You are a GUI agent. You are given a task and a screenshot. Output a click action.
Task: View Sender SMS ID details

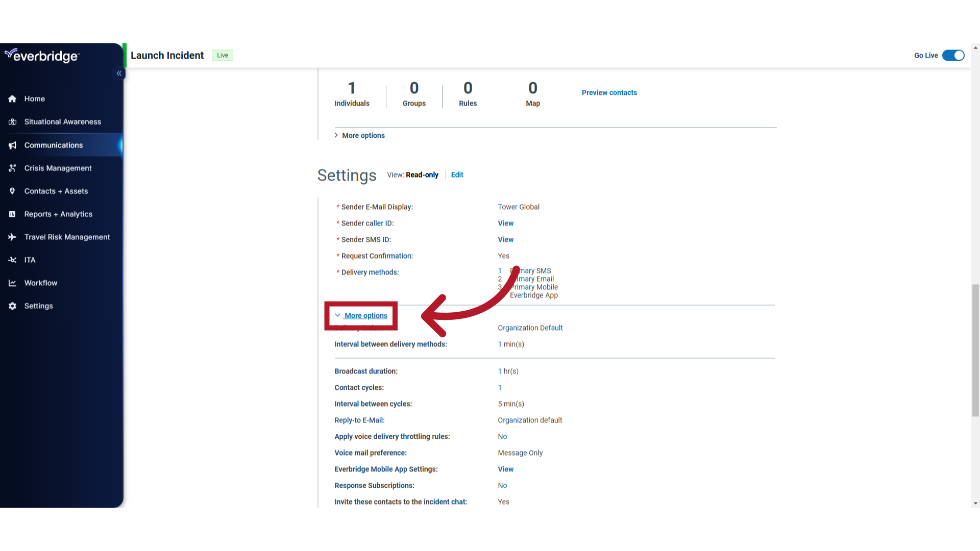coord(505,239)
